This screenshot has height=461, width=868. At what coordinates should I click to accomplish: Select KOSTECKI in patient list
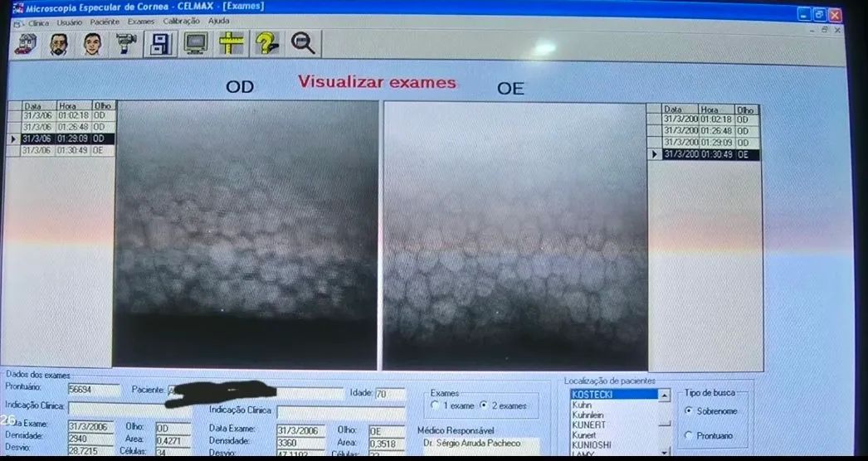click(x=614, y=395)
